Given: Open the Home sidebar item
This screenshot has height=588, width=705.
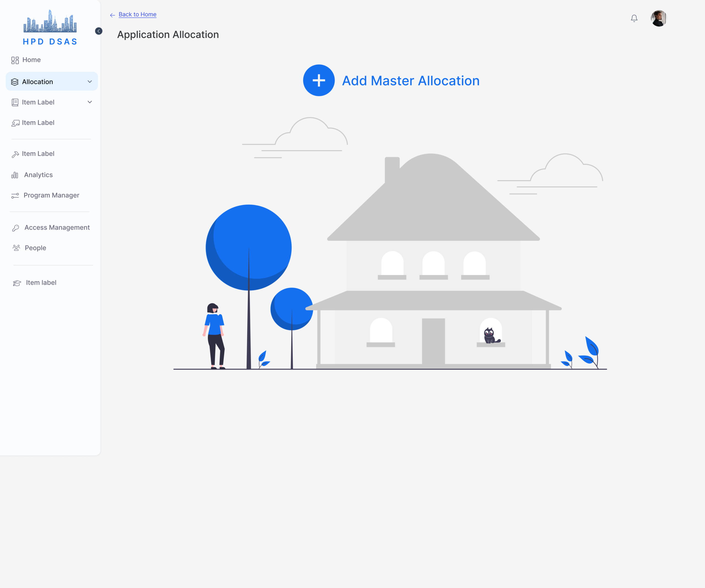Looking at the screenshot, I should pos(31,60).
